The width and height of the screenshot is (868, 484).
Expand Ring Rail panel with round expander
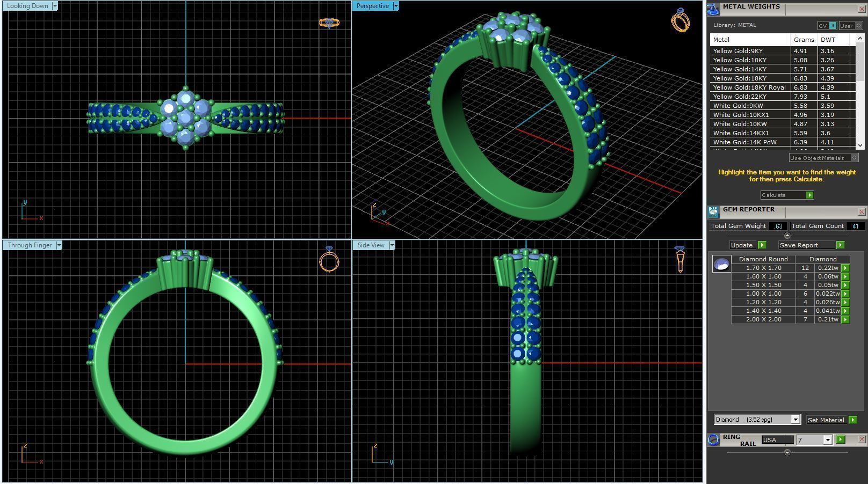[x=787, y=452]
